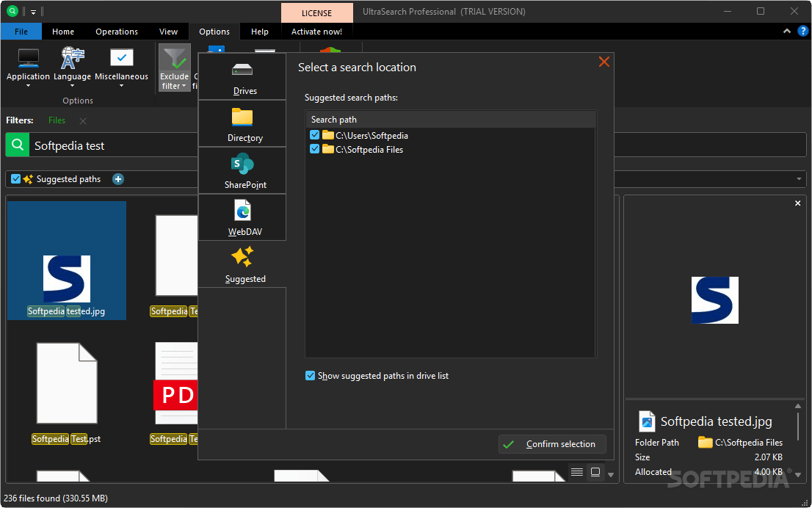
Task: Uncheck the C:\Softpedia Files search path
Action: 314,149
